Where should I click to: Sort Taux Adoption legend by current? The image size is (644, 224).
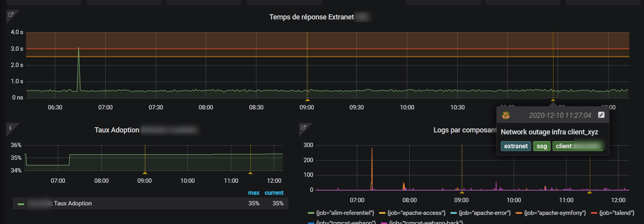[274, 193]
